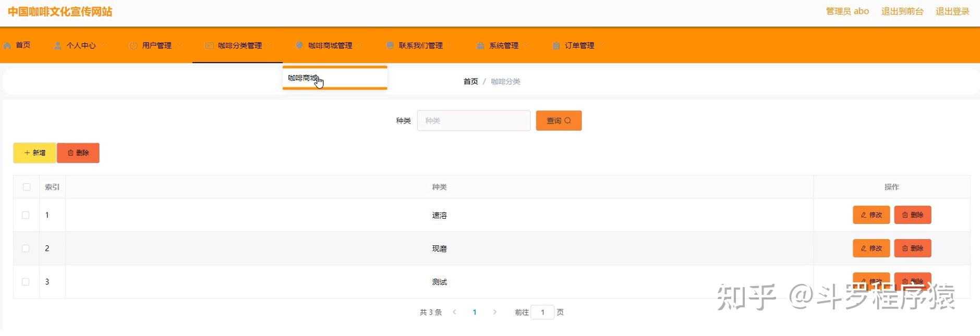Go to the next page arrow
The image size is (980, 336).
[494, 312]
